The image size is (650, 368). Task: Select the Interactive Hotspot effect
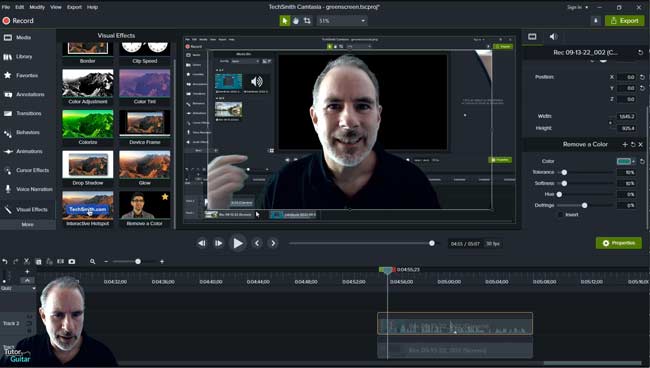point(87,208)
